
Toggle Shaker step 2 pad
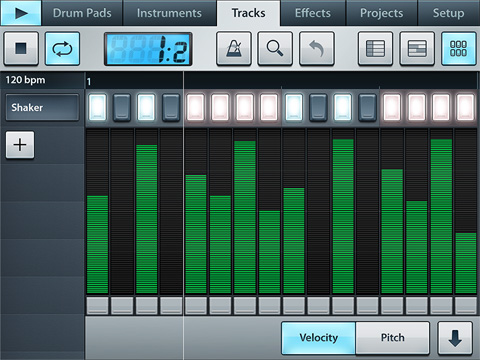click(122, 107)
